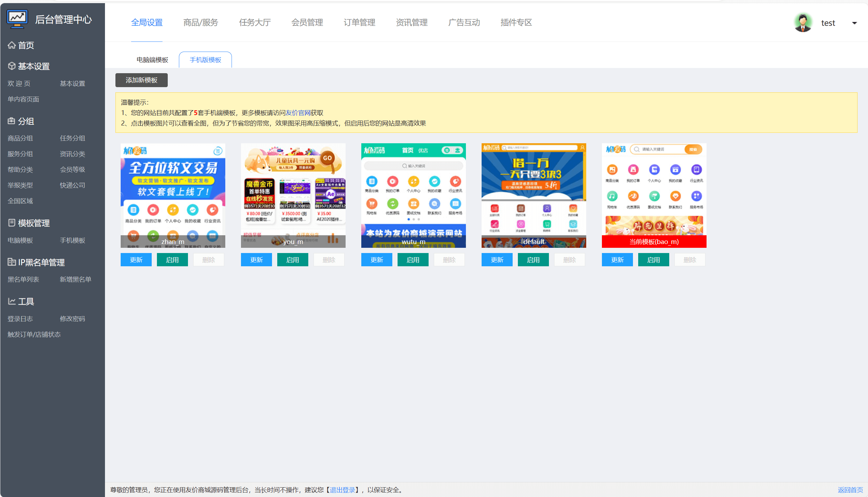Open the 登录日志 sidebar link
Viewport: 868px width, 497px height.
[x=20, y=319]
